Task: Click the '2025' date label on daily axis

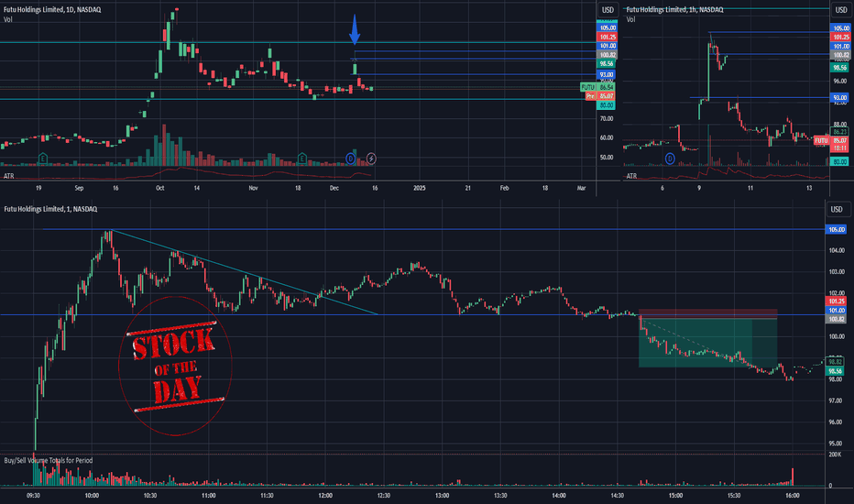Action: point(420,188)
